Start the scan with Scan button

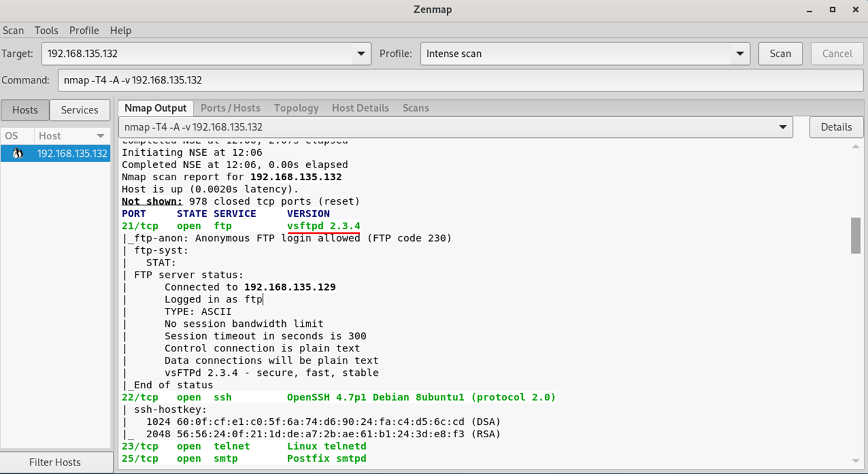780,54
